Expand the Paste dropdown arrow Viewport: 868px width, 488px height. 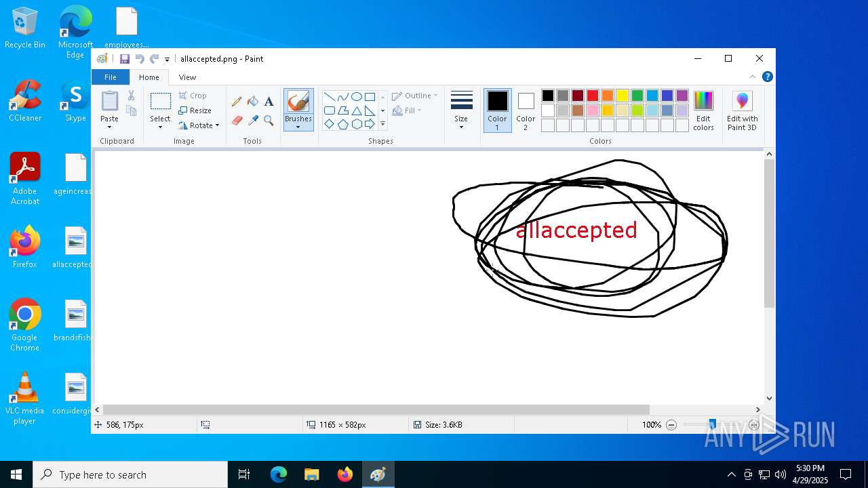[109, 127]
